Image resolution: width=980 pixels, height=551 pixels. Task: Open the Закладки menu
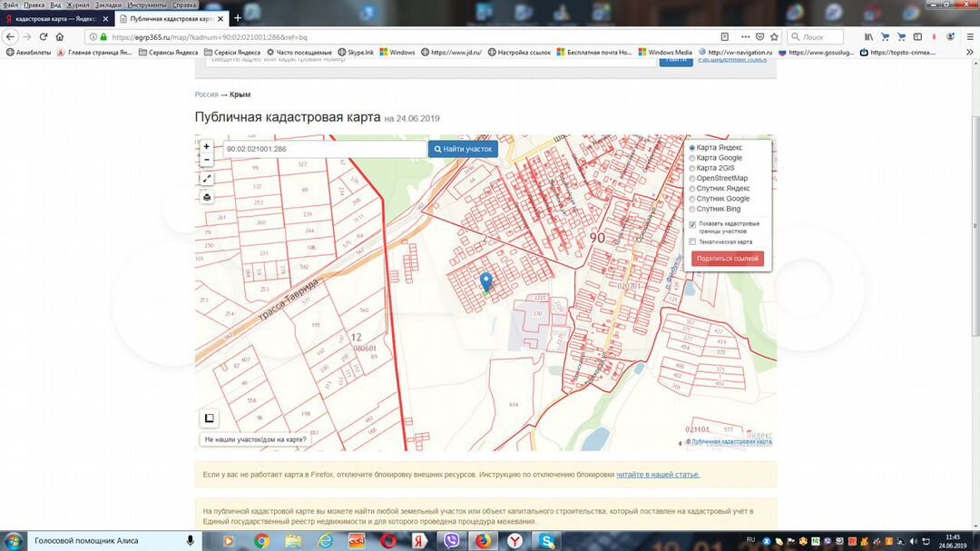pos(108,5)
